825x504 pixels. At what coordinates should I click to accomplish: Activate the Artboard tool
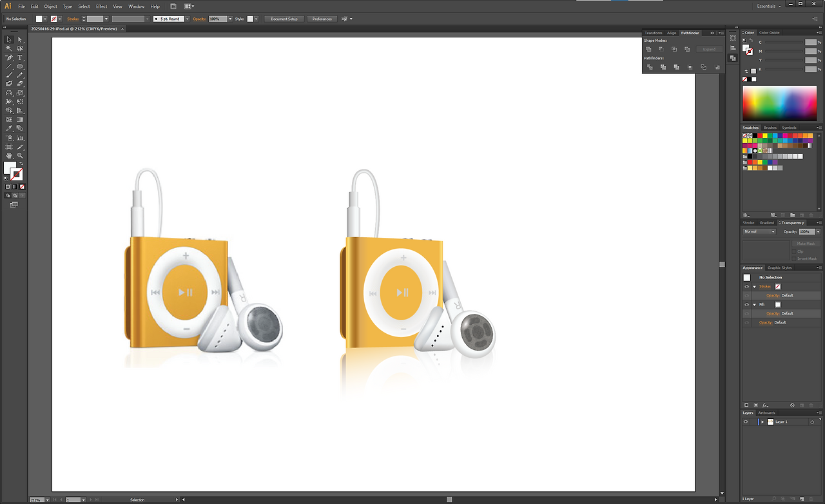pyautogui.click(x=9, y=147)
